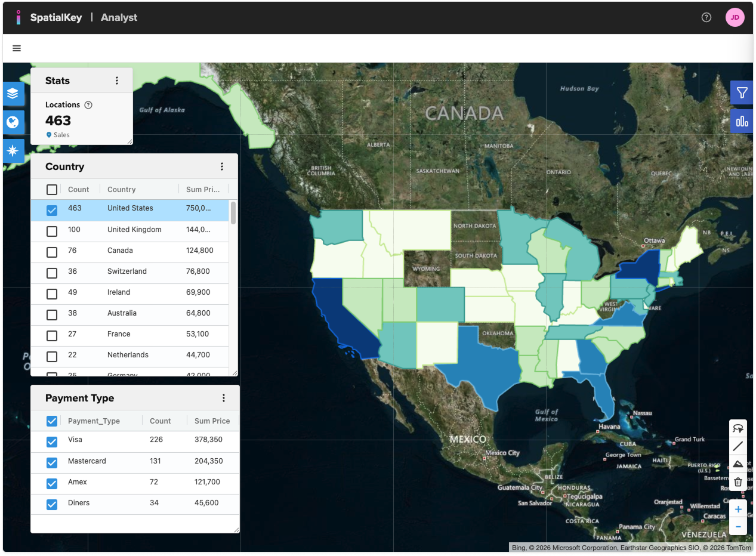Check the Canada checkbox in the Country list
Viewport: 756px width, 556px height.
(51, 252)
